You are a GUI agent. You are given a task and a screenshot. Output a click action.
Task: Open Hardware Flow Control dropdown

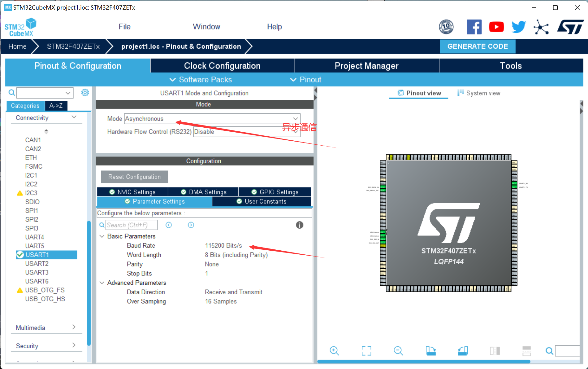pyautogui.click(x=247, y=132)
